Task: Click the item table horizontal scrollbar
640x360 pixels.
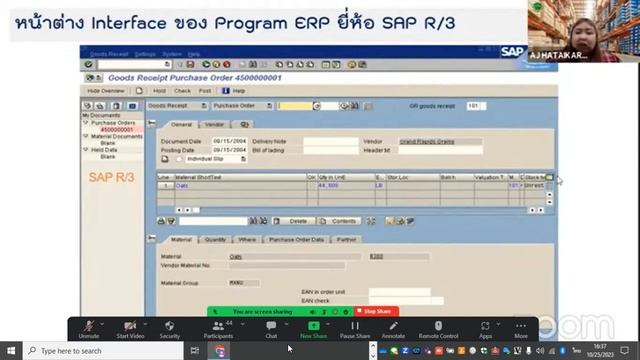Action: click(359, 210)
